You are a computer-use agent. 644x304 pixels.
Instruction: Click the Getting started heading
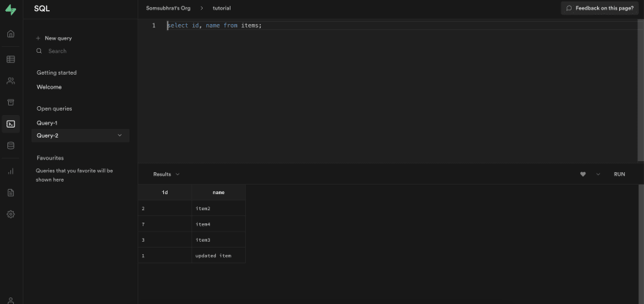pyautogui.click(x=56, y=73)
